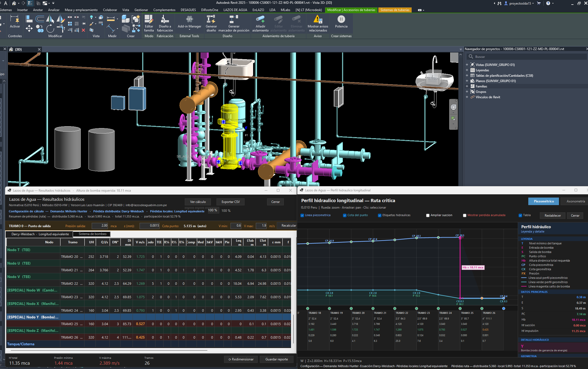Expand Vistas (SUNYAY_GRUPO 01) node
This screenshot has width=588, height=369.
click(x=467, y=65)
